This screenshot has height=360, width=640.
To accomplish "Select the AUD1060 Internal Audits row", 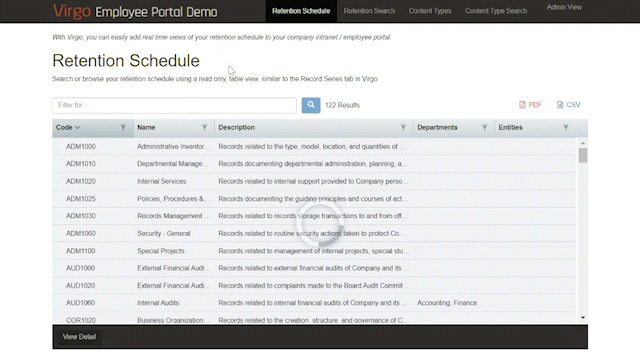I will (x=314, y=303).
